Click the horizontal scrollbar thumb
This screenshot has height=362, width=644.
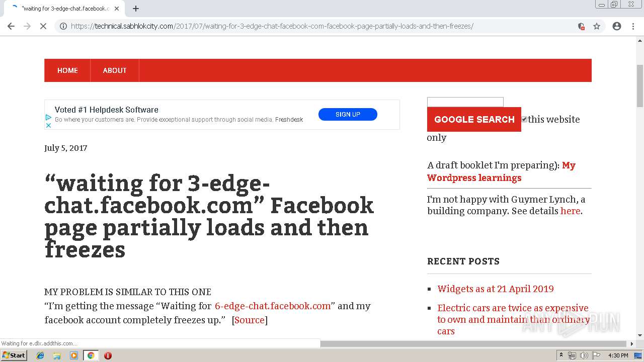click(474, 344)
